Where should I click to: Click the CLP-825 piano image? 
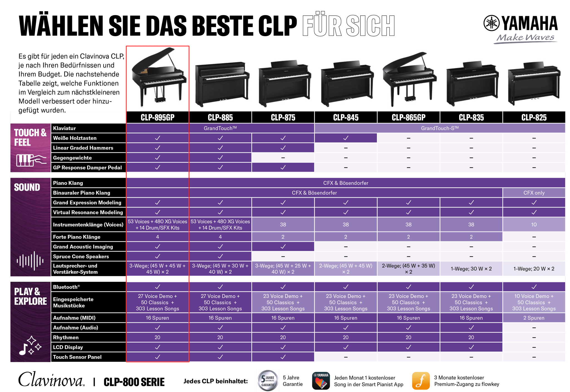click(534, 84)
